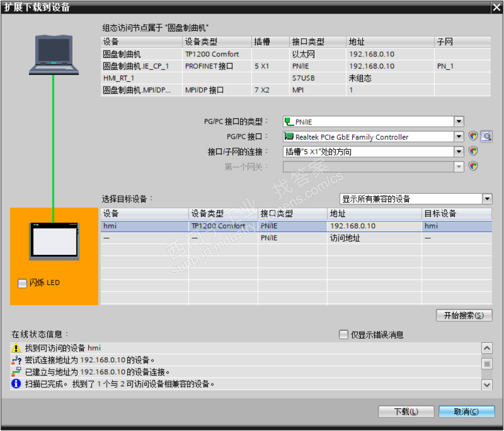Click scroll up arrow in online status list
The height and width of the screenshot is (431, 504).
[x=487, y=348]
